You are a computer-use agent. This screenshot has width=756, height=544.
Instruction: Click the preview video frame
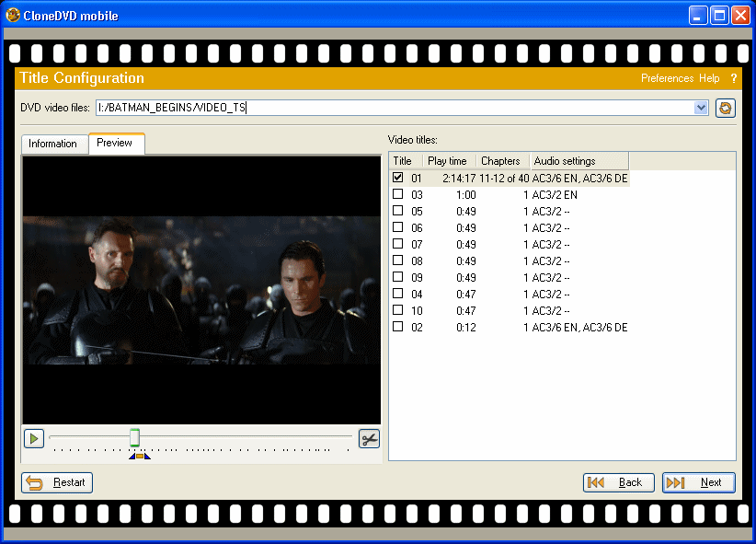pyautogui.click(x=201, y=290)
